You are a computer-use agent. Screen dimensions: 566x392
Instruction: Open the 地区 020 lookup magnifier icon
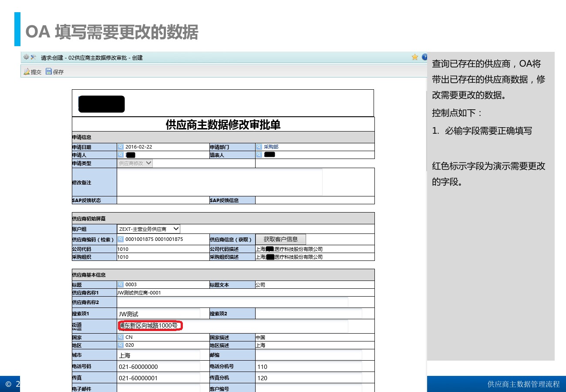(121, 345)
